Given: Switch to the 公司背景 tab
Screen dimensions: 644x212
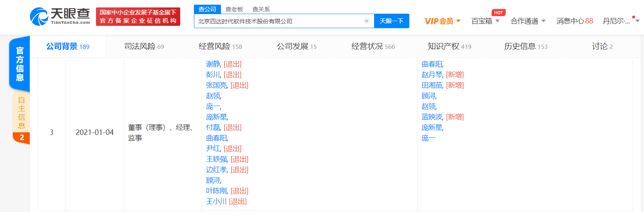Looking at the screenshot, I should pos(68,47).
